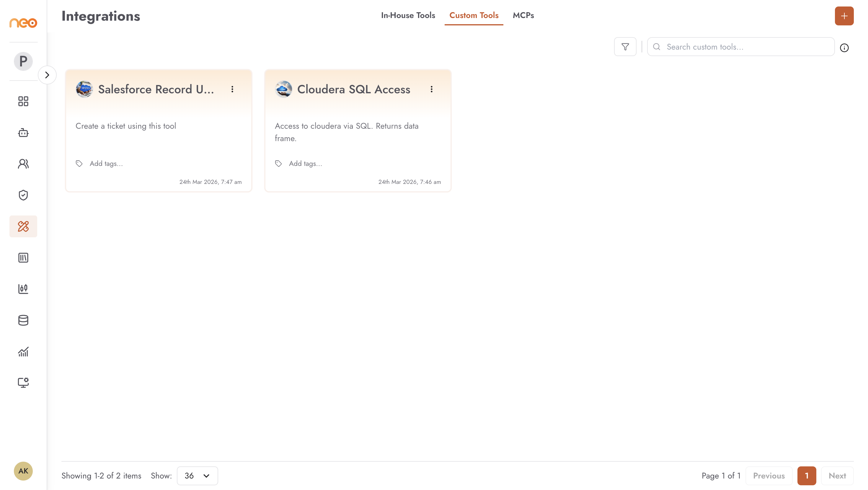Open the database icon in sidebar
The image size is (868, 490).
(x=23, y=320)
